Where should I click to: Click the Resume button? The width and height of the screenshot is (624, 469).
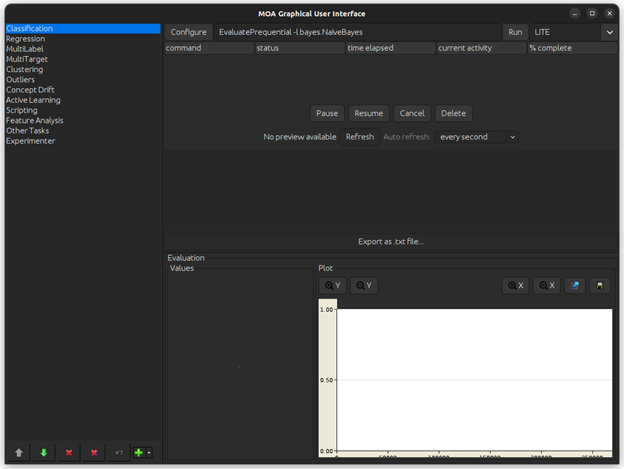tap(369, 113)
